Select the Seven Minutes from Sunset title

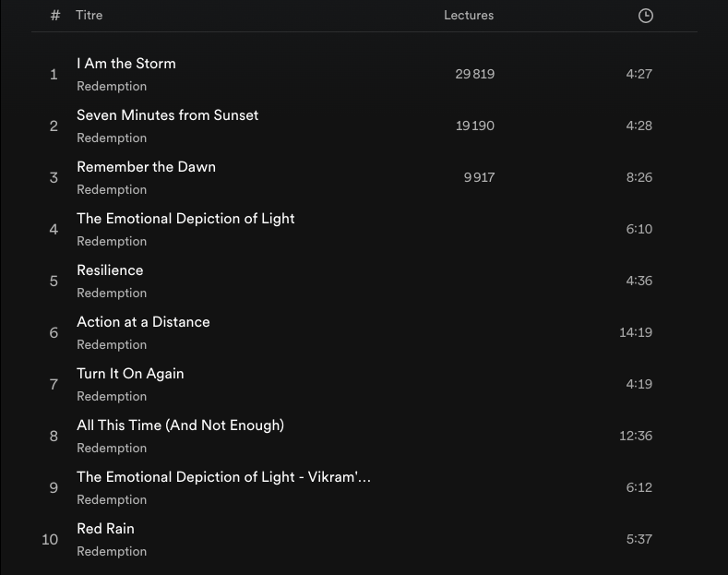pyautogui.click(x=167, y=115)
